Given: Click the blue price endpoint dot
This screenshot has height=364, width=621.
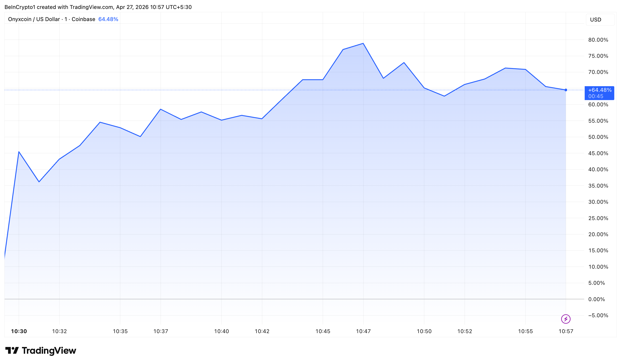Looking at the screenshot, I should 566,90.
